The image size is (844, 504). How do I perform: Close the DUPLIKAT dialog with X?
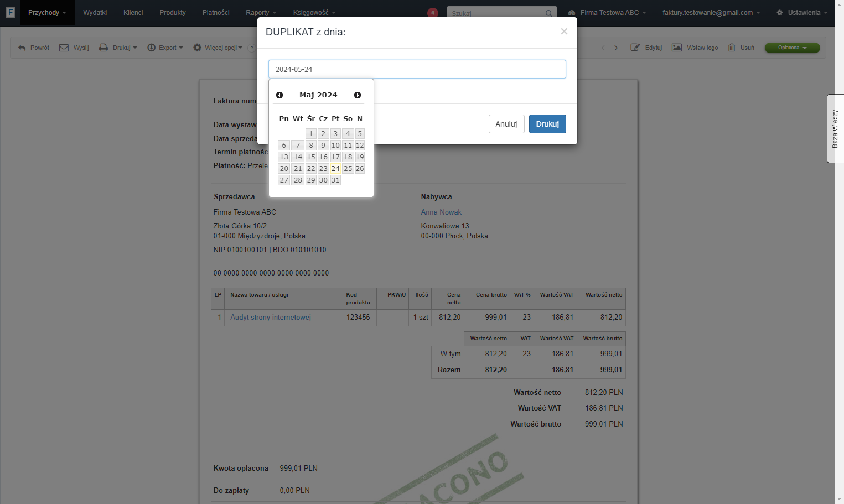564,32
